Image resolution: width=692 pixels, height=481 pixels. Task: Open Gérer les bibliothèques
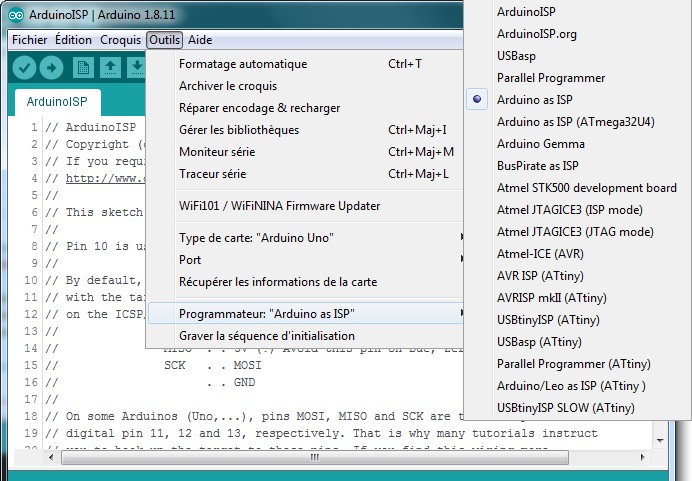pos(305,130)
